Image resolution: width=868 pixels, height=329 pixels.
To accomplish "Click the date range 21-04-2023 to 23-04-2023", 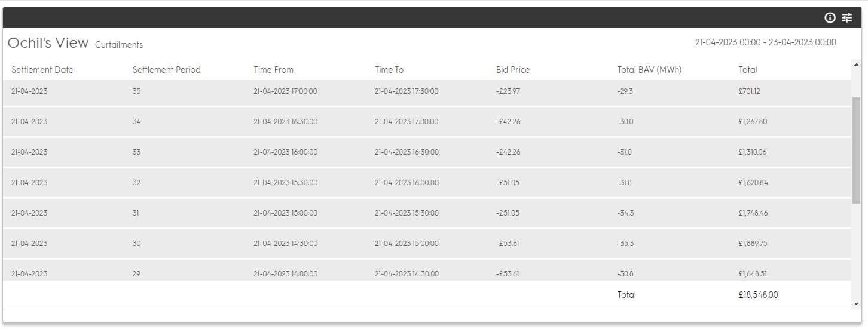I will 766,42.
